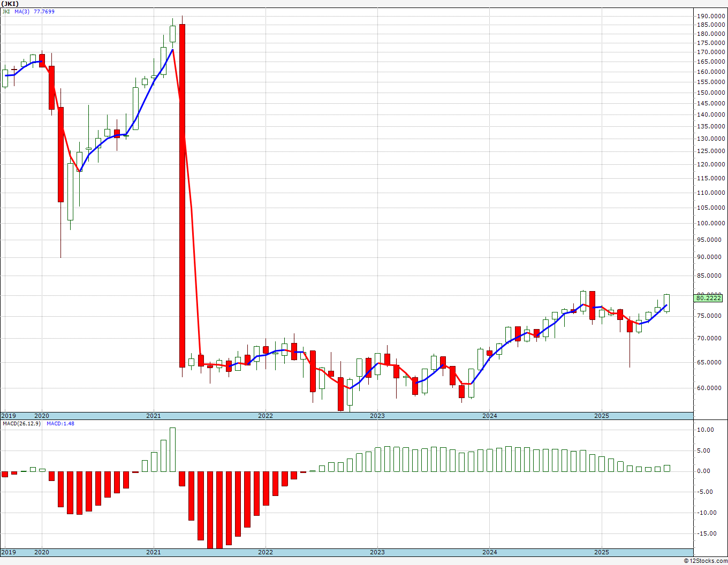Click the MACD:1.48 value readout
This screenshot has width=728, height=565.
pos(60,424)
